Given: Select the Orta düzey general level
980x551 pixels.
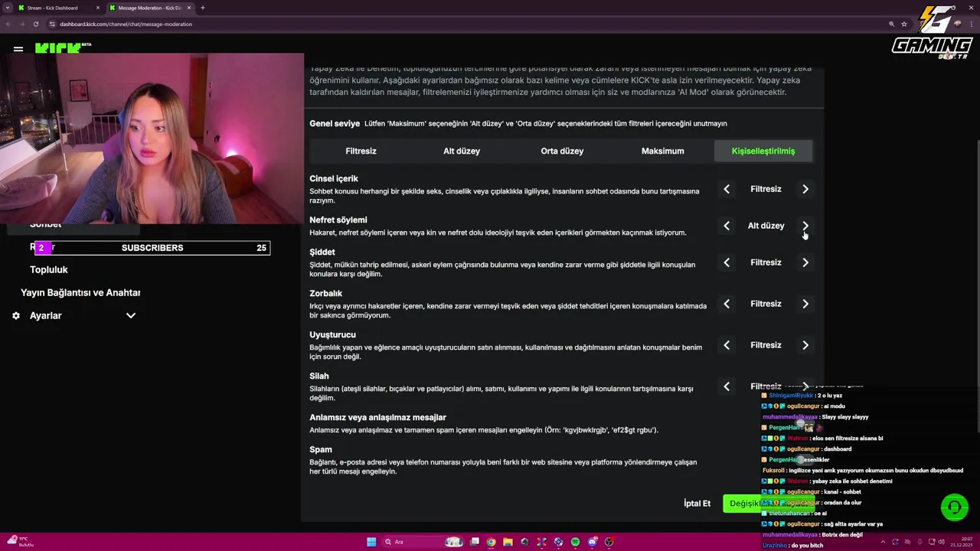Looking at the screenshot, I should pos(562,151).
